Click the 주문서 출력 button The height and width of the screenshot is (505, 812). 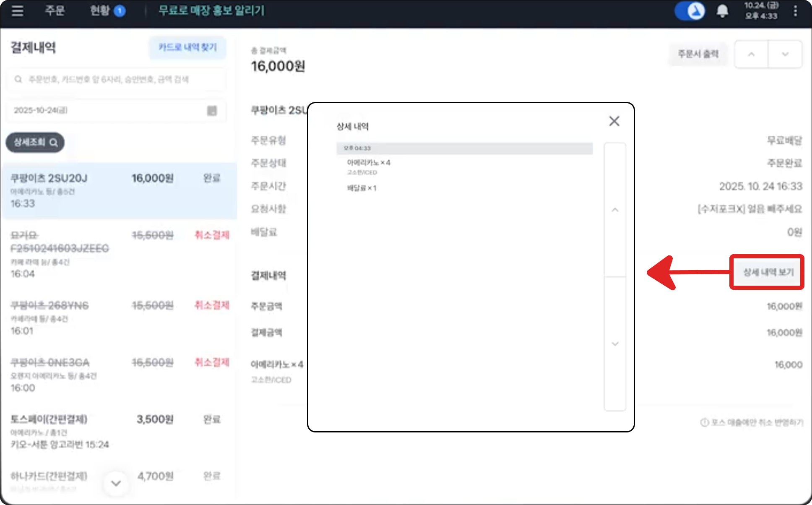[x=698, y=54]
